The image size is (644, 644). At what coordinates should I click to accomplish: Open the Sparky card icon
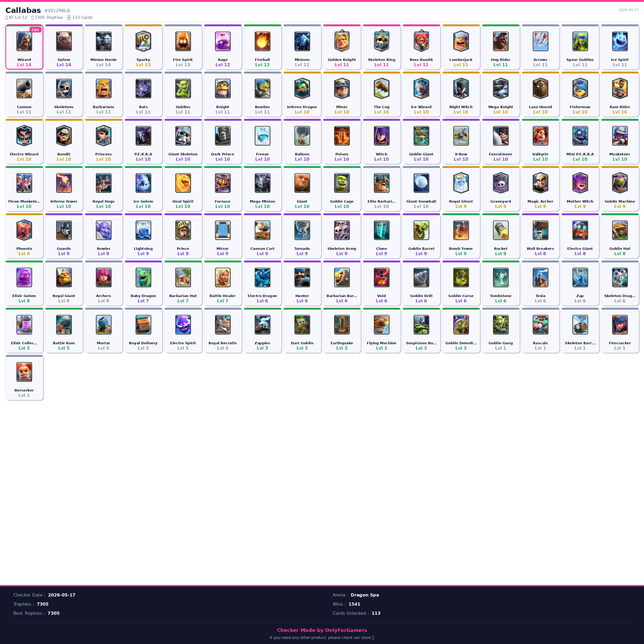click(x=143, y=41)
